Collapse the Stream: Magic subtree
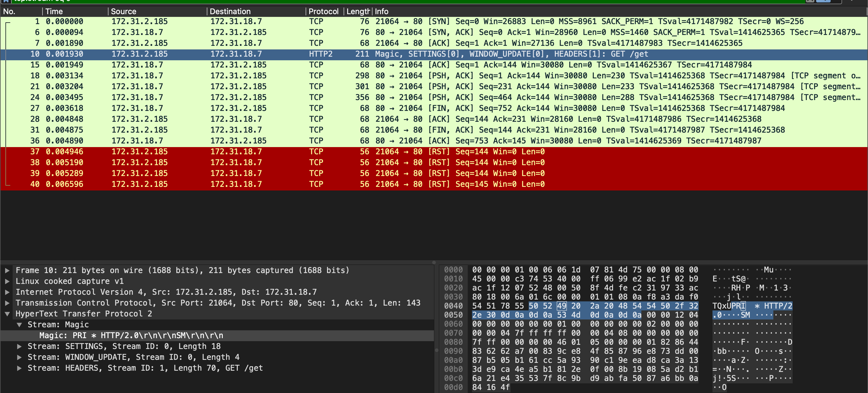Viewport: 868px width, 393px height. 20,325
